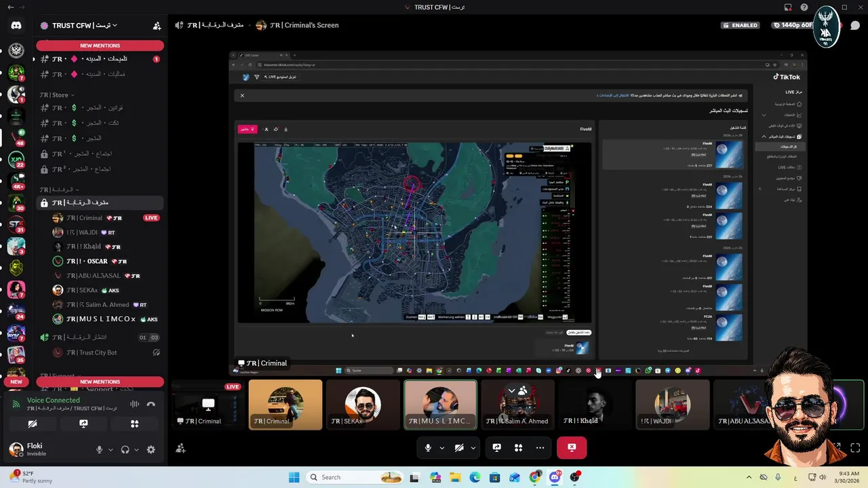This screenshot has height=488, width=868.
Task: Open locked voice channel TR¹ اجتماع • المتجر
Action: 100,154
